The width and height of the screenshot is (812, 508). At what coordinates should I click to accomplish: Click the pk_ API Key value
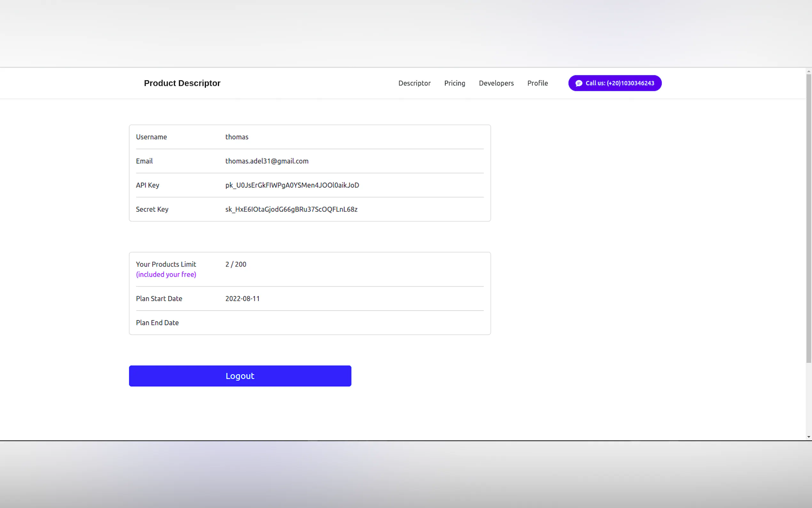tap(292, 185)
